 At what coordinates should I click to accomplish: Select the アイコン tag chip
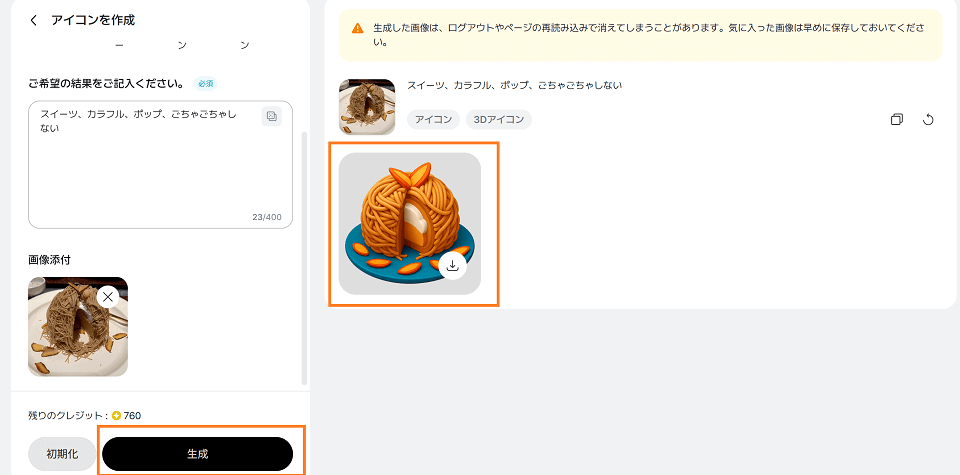coord(433,119)
